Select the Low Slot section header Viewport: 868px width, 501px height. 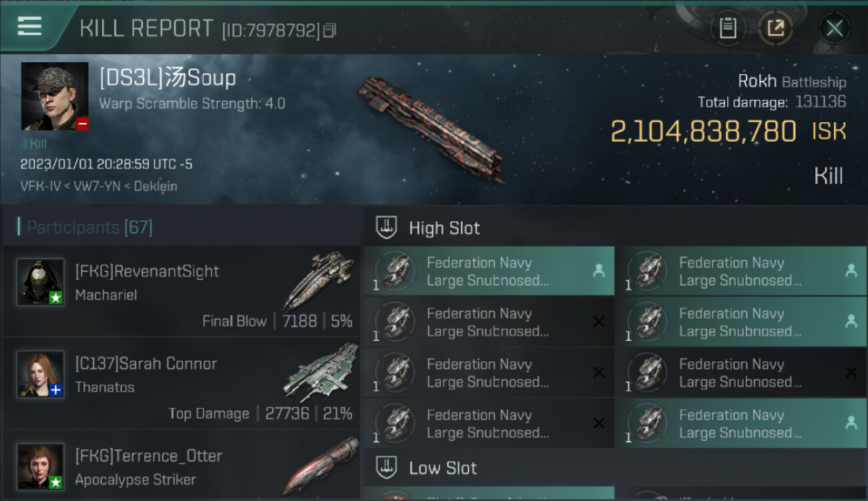[x=443, y=468]
